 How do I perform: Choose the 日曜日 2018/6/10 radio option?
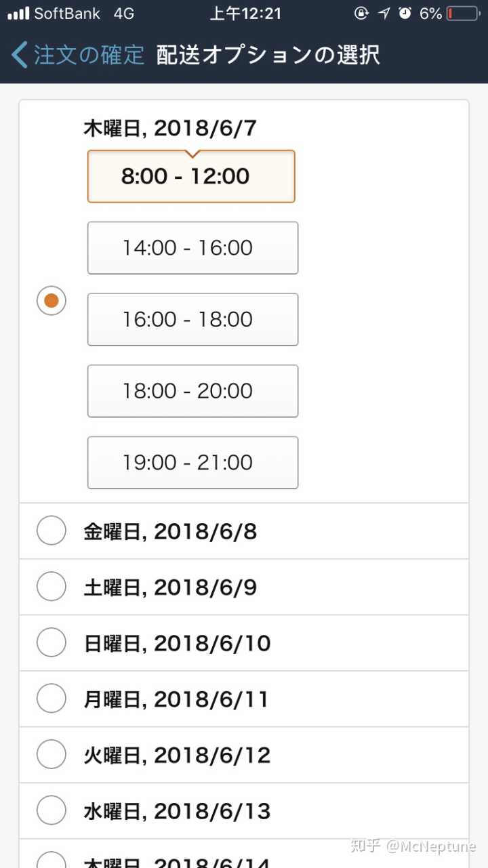(x=52, y=642)
